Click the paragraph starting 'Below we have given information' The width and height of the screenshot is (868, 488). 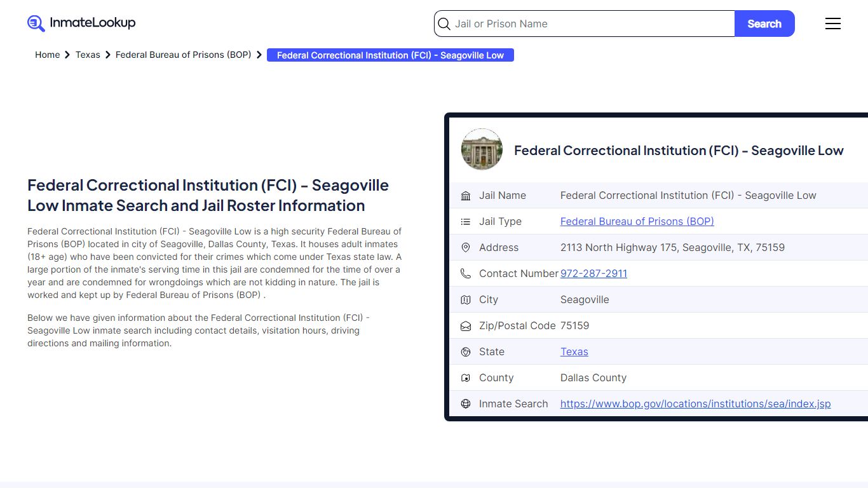(x=198, y=330)
